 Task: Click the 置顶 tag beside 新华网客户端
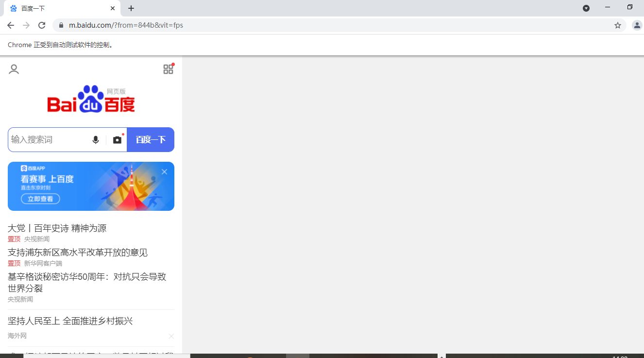(x=14, y=263)
